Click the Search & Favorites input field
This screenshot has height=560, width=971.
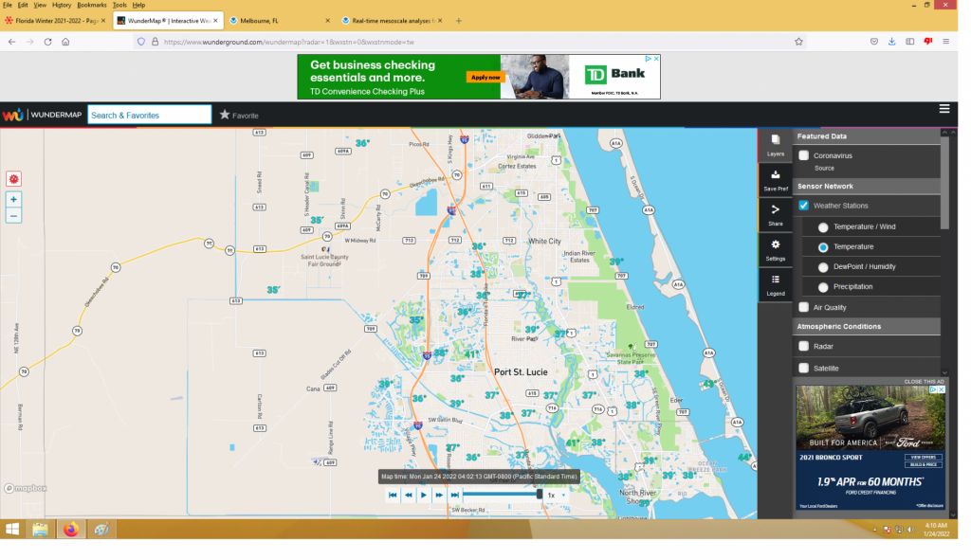[x=149, y=115]
